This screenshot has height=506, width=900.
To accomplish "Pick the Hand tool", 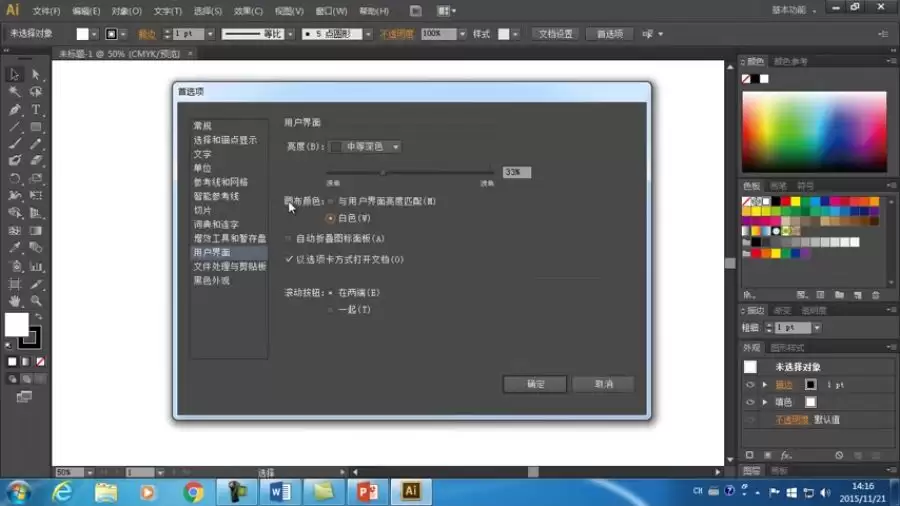I will coord(15,301).
